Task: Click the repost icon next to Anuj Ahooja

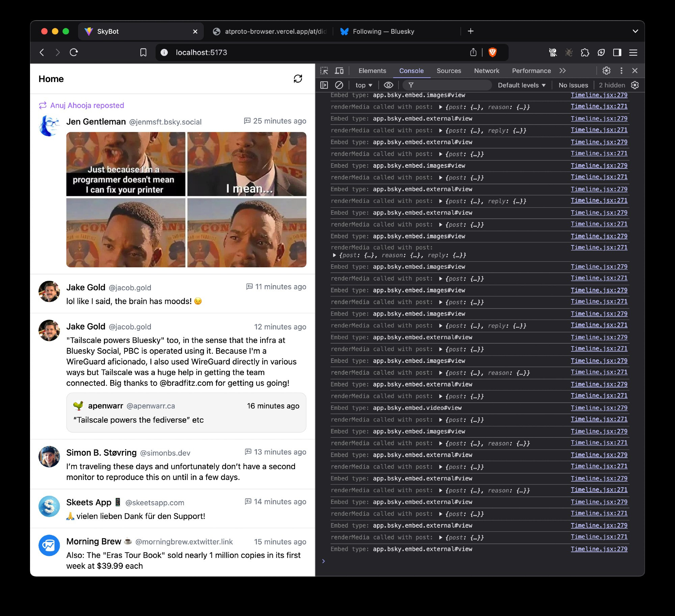Action: click(43, 105)
